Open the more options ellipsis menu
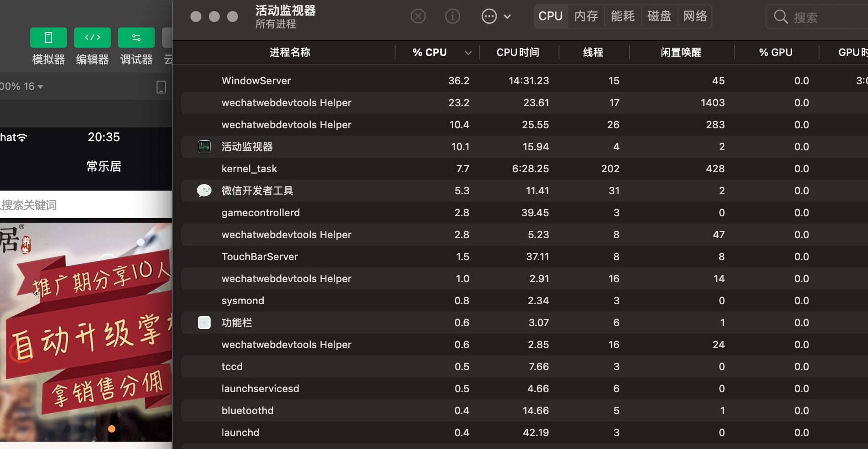Image resolution: width=868 pixels, height=449 pixels. [x=496, y=16]
